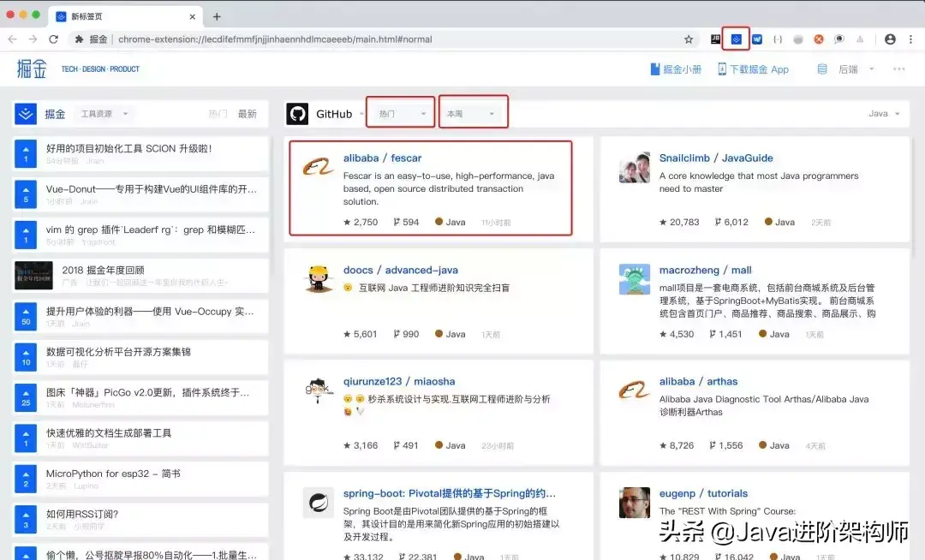
Task: Click the browser address bar
Action: [384, 39]
